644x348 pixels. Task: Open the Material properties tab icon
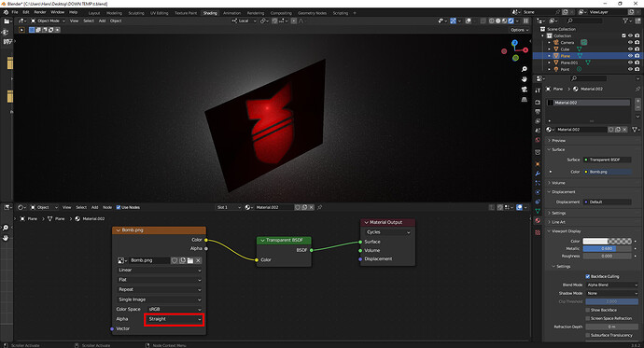click(x=538, y=221)
